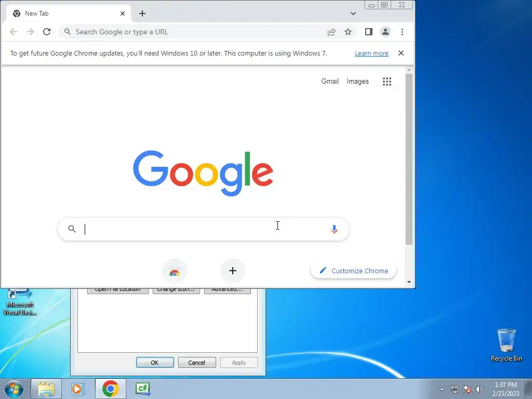Open Gmail link

330,82
